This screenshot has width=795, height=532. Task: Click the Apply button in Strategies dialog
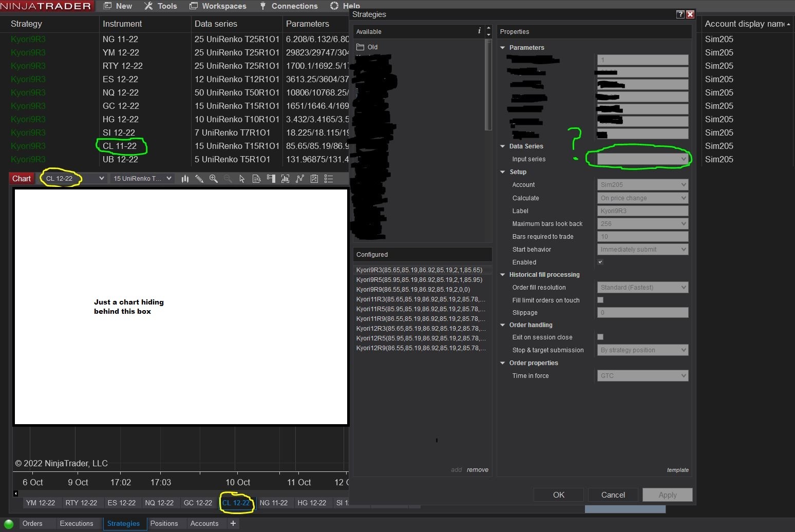668,495
